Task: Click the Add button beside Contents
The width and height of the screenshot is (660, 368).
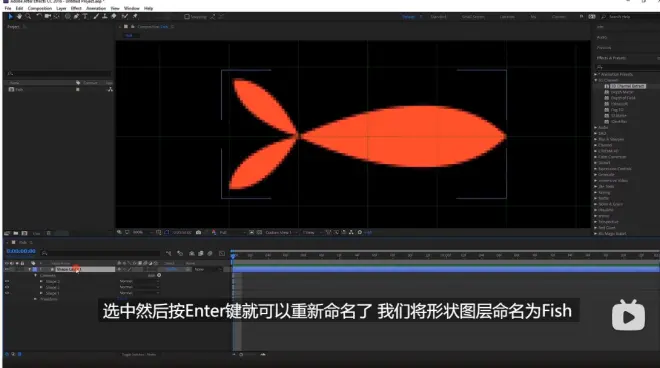Action: 159,275
